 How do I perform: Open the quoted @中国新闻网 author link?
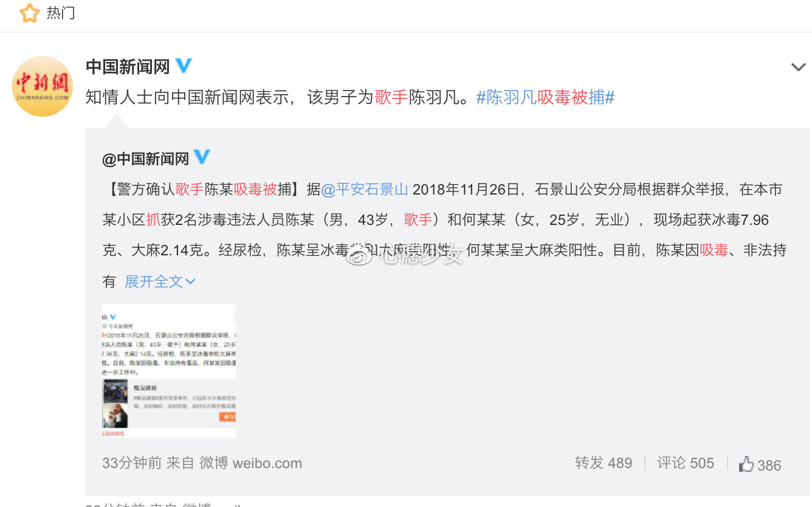146,159
